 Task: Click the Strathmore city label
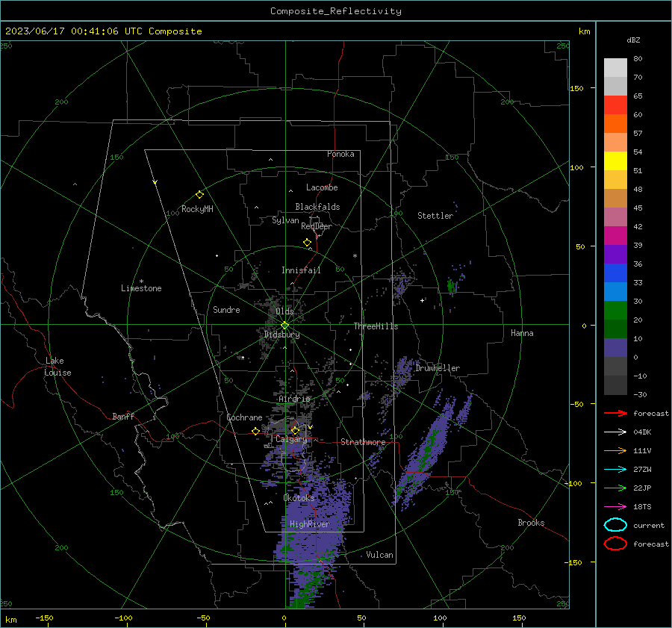[x=363, y=442]
